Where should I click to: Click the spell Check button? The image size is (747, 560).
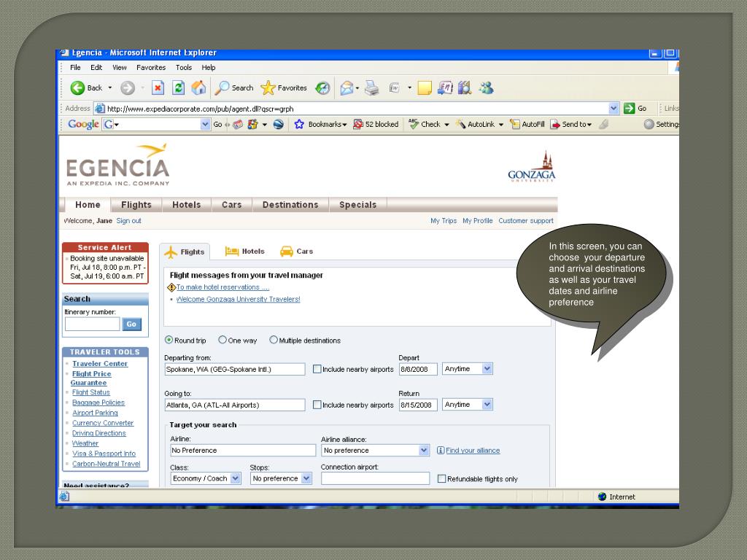click(x=425, y=124)
